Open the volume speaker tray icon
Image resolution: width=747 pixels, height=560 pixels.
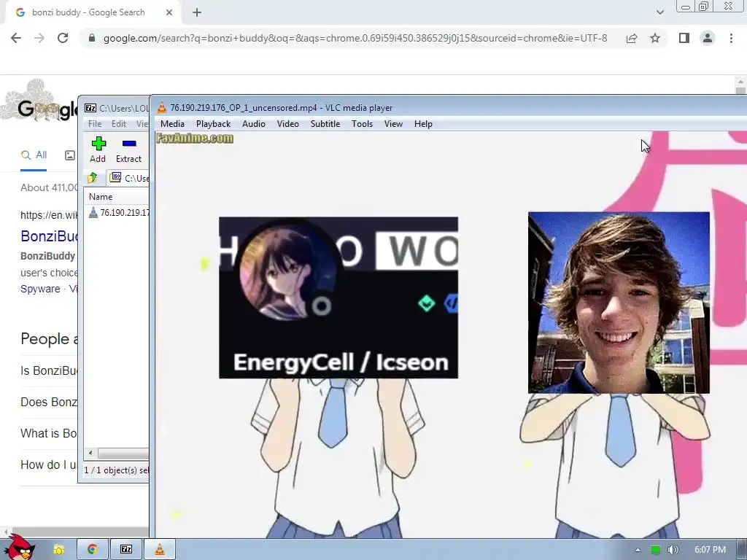673,550
